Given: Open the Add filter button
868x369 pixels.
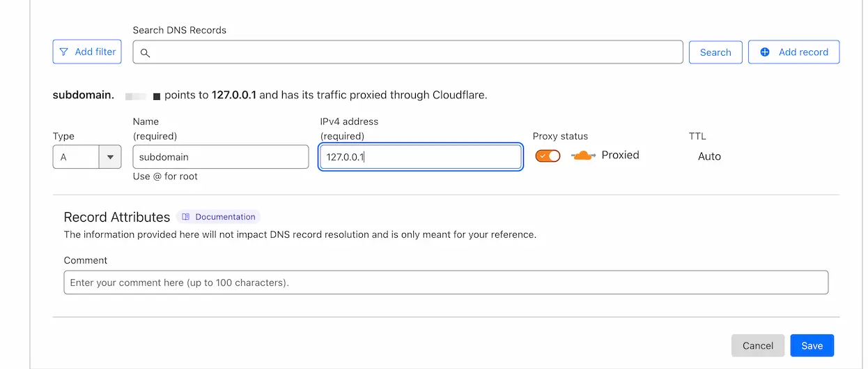Looking at the screenshot, I should 87,52.
